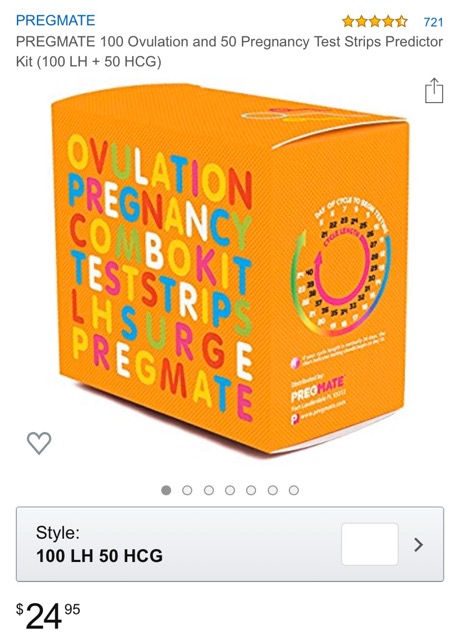This screenshot has width=460, height=640.
Task: Tap the $24.95 price
Action: point(48,616)
